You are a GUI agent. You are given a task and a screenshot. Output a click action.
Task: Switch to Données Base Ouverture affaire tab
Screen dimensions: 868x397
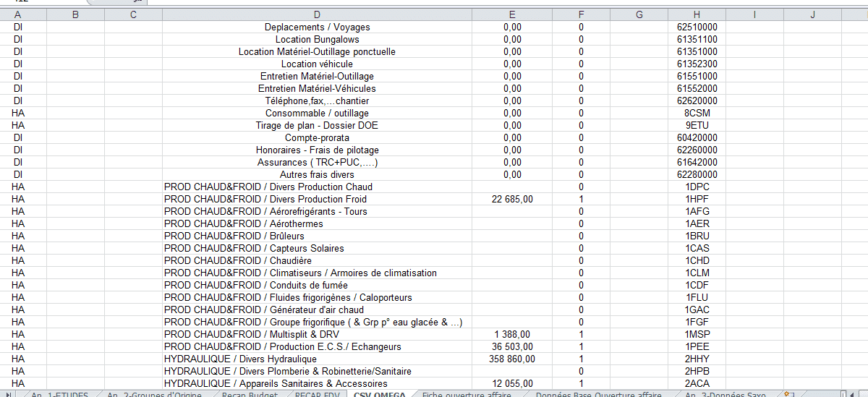coord(598,395)
